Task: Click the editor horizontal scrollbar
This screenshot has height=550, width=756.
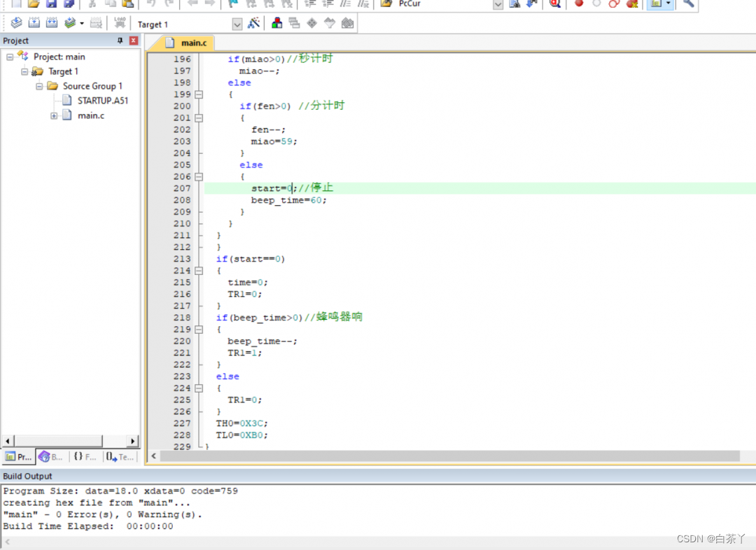Action: pos(448,456)
